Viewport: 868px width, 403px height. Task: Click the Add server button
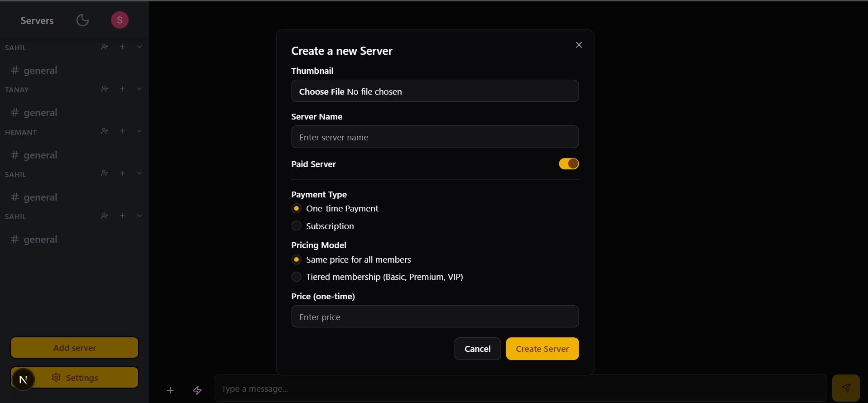[x=75, y=348]
